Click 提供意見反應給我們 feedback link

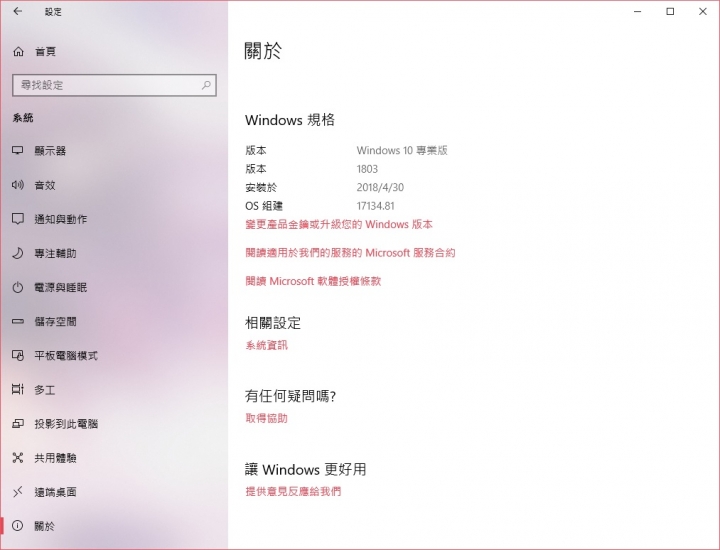click(293, 491)
